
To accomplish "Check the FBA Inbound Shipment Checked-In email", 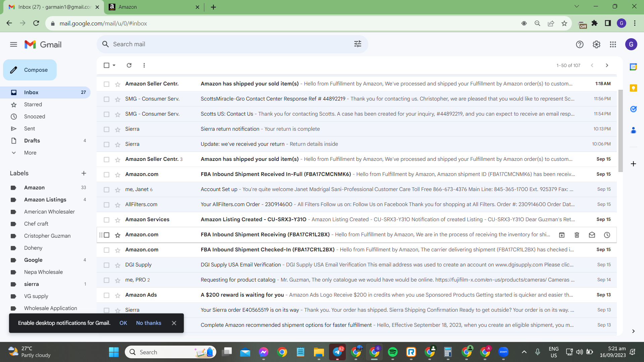I will pos(106,250).
